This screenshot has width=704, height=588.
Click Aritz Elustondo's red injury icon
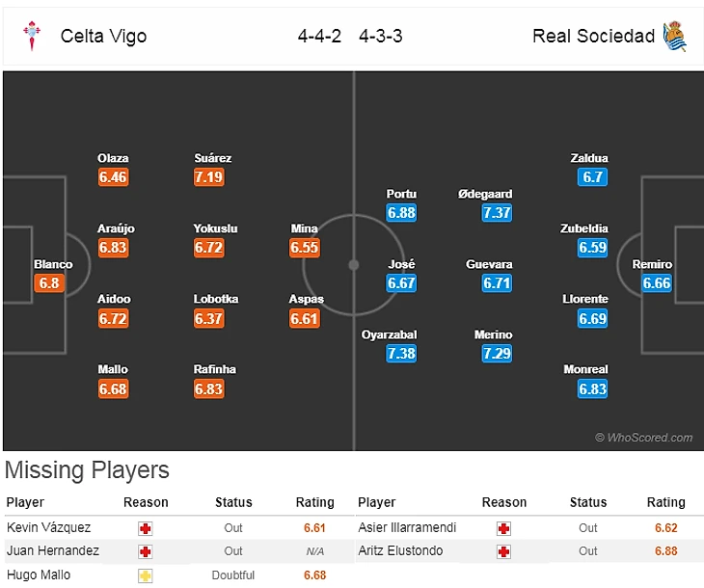pos(503,551)
